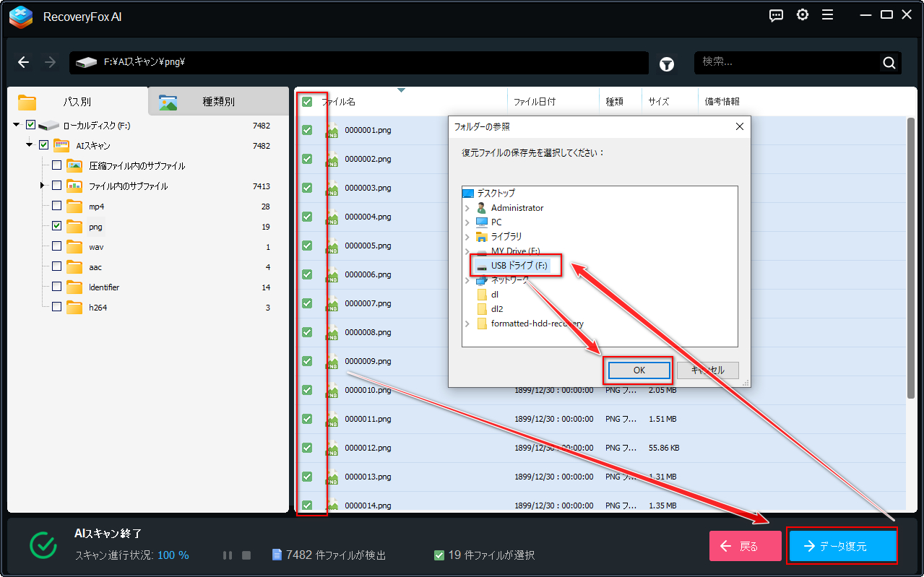The width and height of the screenshot is (924, 577).
Task: Uncheck the 0000012.png file checkbox
Action: (x=307, y=448)
